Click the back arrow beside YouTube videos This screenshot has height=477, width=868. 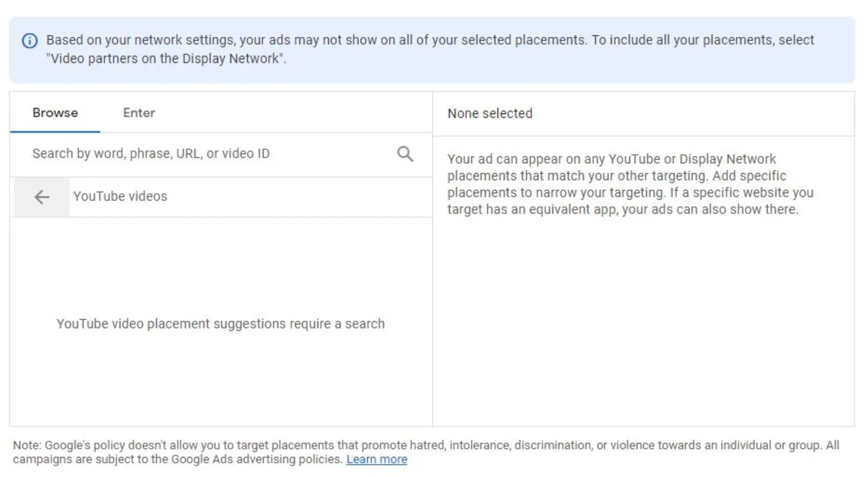[42, 197]
